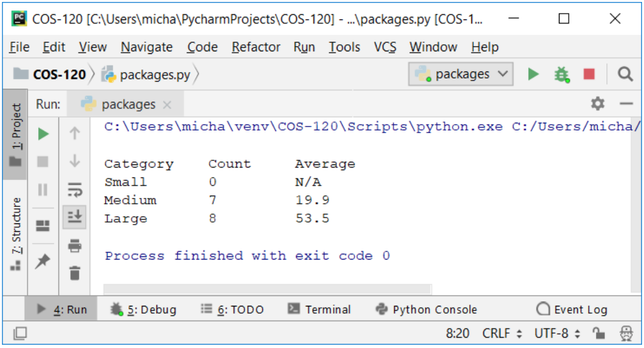Open the Navigate menu
Screen dimensions: 644x348
coord(147,47)
